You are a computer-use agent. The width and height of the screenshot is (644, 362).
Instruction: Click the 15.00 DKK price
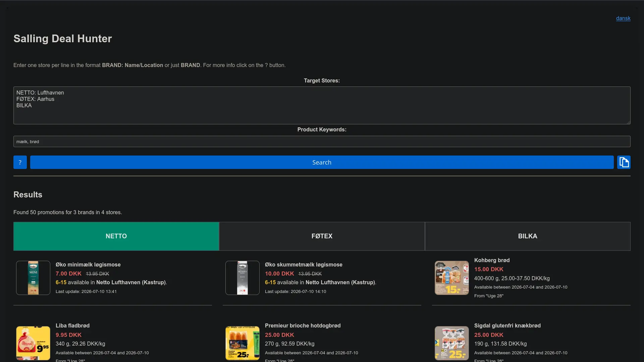click(x=489, y=269)
